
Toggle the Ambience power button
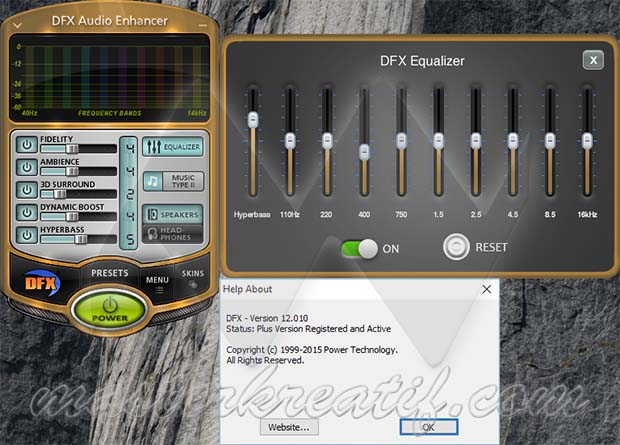[26, 167]
